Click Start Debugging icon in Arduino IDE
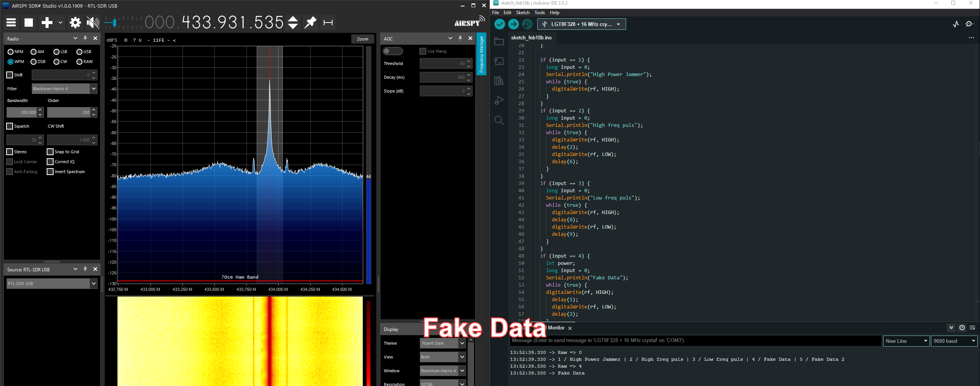 point(527,24)
